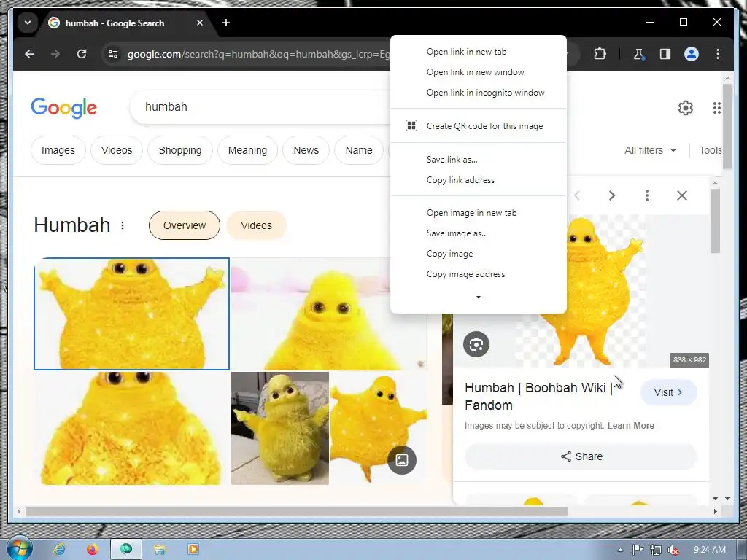Open the tab search dropdown arrow
Image resolution: width=747 pixels, height=560 pixels.
[x=28, y=23]
